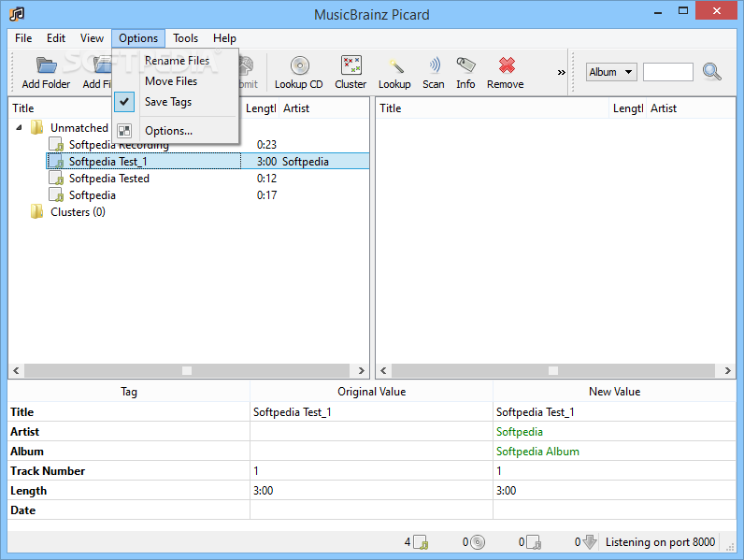Select the Clusters (0) folder row
The height and width of the screenshot is (560, 744).
(x=78, y=211)
